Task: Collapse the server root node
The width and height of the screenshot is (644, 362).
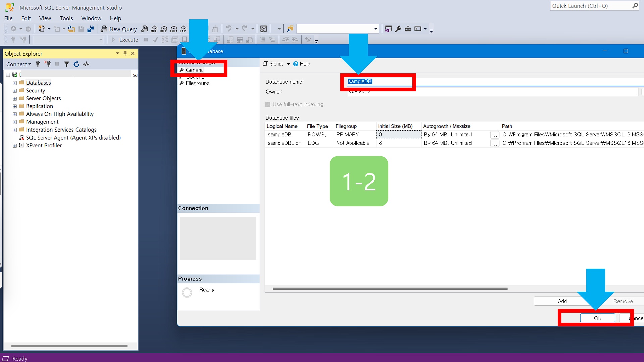Action: coord(8,75)
